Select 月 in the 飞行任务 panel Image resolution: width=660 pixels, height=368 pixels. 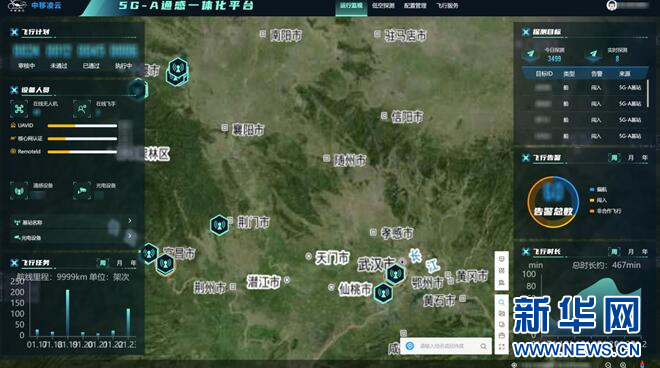(119, 263)
